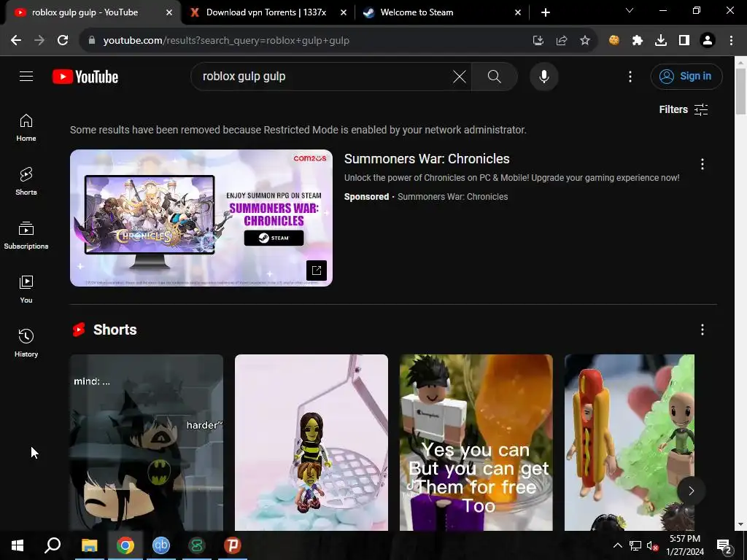Click the YouTube logo
Image resolution: width=747 pixels, height=560 pixels.
85,77
